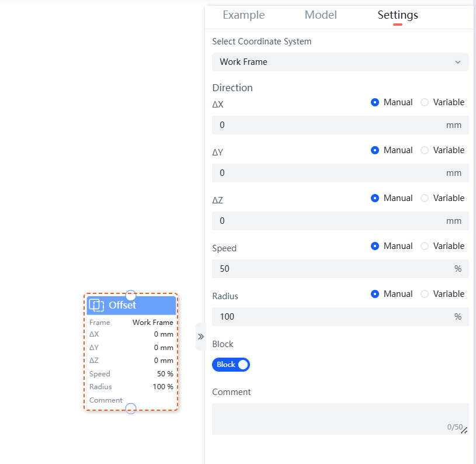Choose Variable for Speed
The height and width of the screenshot is (464, 476).
(x=425, y=246)
